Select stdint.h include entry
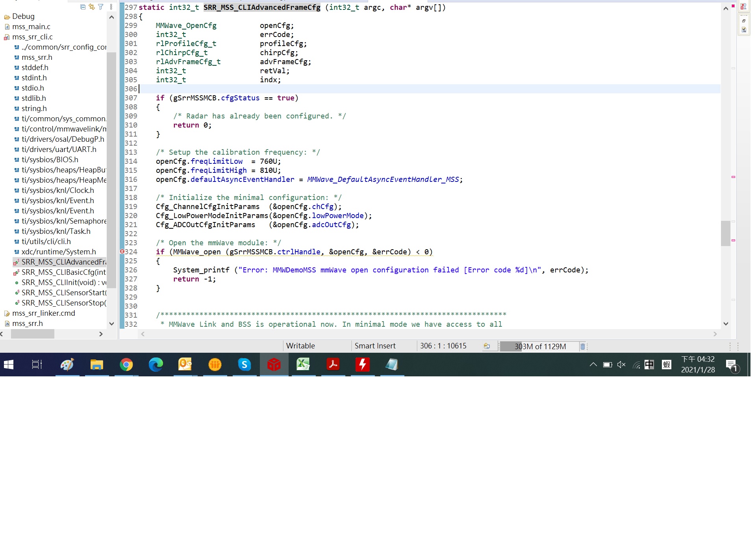 point(30,78)
